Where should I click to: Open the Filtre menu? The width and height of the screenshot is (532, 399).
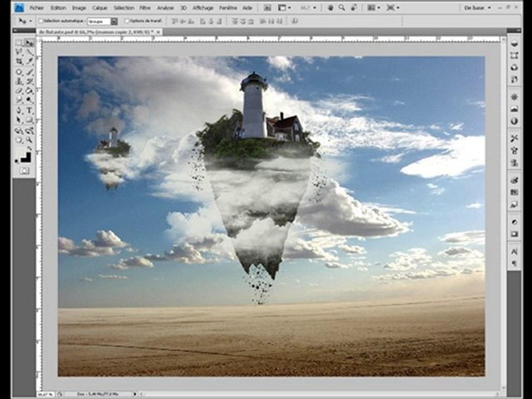point(145,7)
